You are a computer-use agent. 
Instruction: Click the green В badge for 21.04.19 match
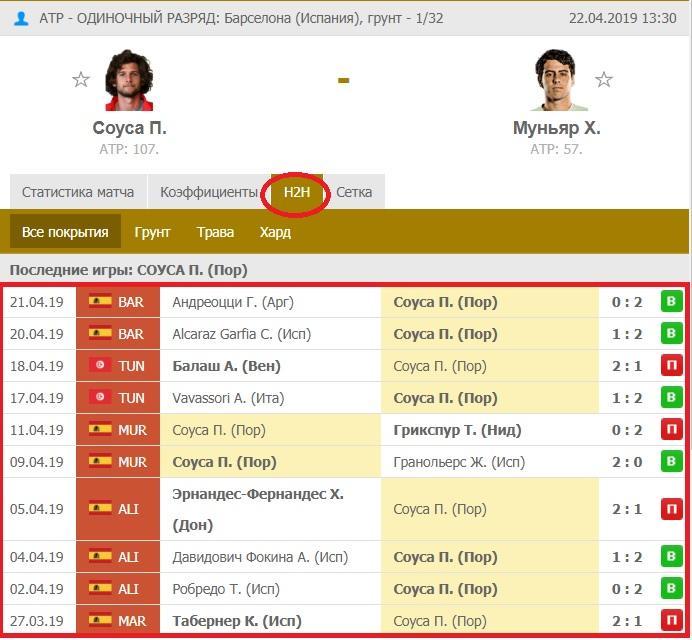point(671,301)
